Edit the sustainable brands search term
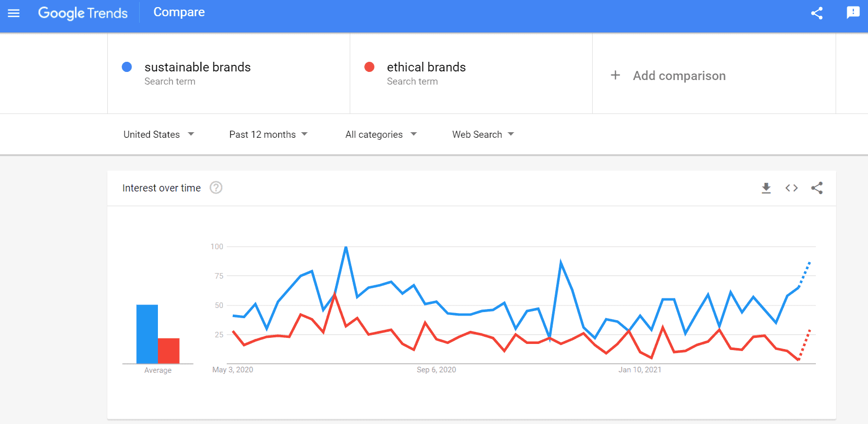This screenshot has height=424, width=868. 197,67
